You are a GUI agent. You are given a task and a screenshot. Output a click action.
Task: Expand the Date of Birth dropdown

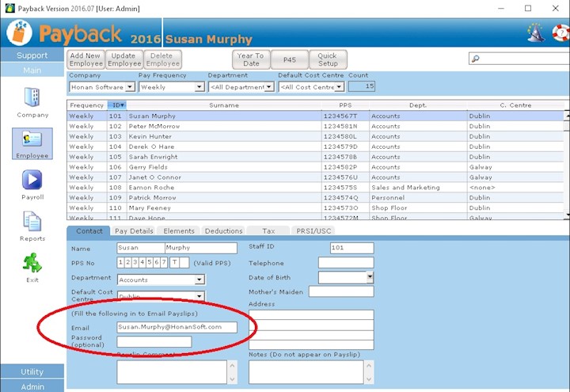[x=369, y=277]
